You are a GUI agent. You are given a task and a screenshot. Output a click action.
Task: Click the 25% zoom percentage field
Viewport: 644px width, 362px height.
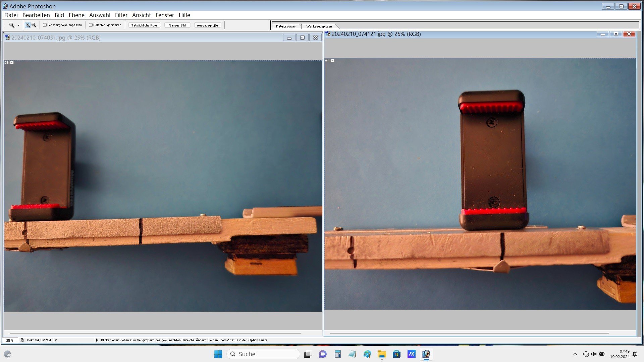[10, 340]
